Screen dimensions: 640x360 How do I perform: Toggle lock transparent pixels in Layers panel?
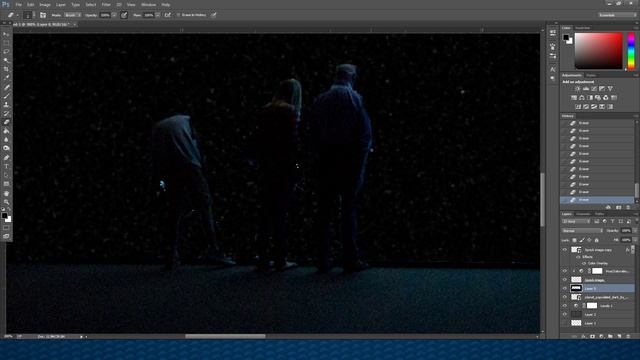574,240
